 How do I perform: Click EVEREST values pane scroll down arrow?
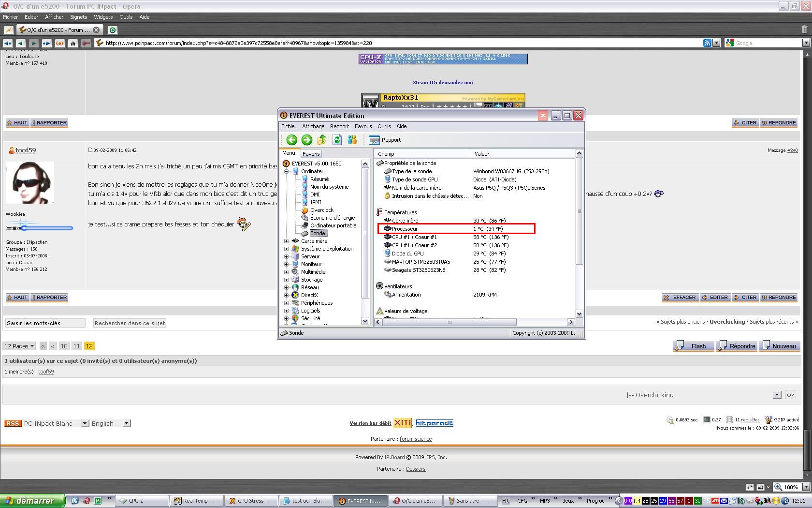(579, 314)
